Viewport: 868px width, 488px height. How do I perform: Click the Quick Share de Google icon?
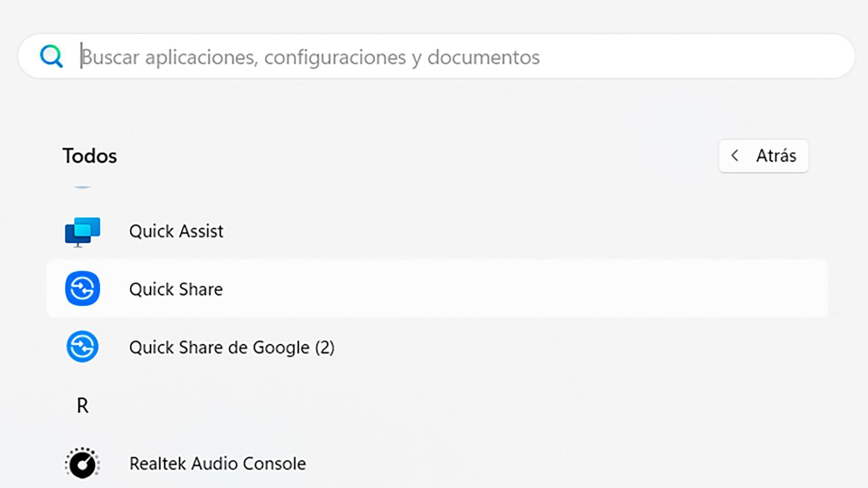[x=82, y=347]
